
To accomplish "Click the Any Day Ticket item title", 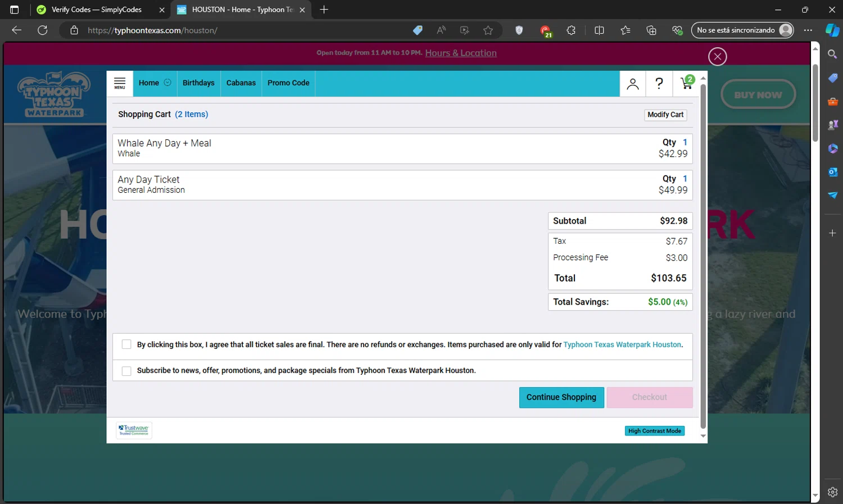I will (148, 179).
